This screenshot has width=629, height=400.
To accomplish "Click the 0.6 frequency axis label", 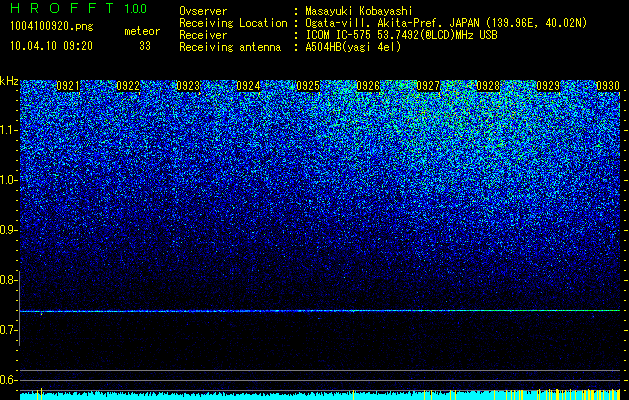I will 8,380.
